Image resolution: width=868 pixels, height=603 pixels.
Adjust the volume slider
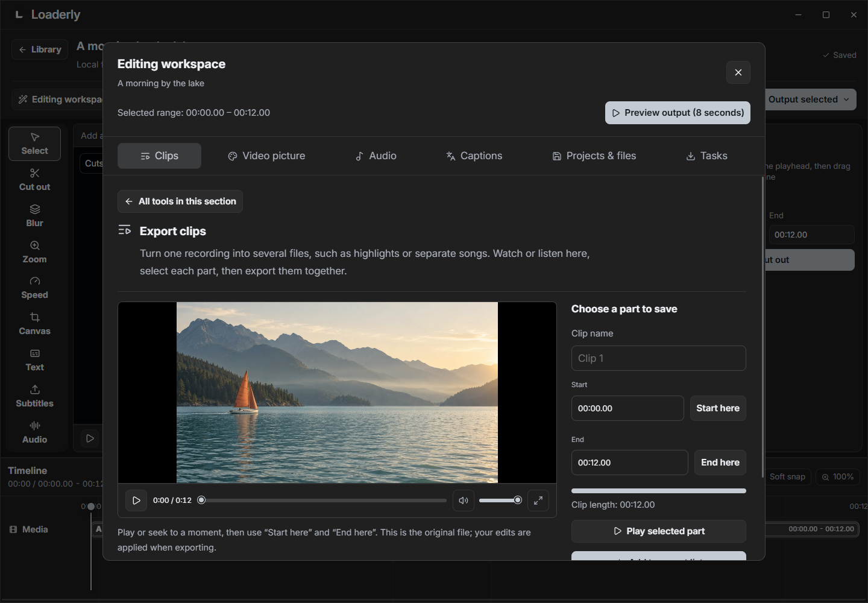coord(500,500)
